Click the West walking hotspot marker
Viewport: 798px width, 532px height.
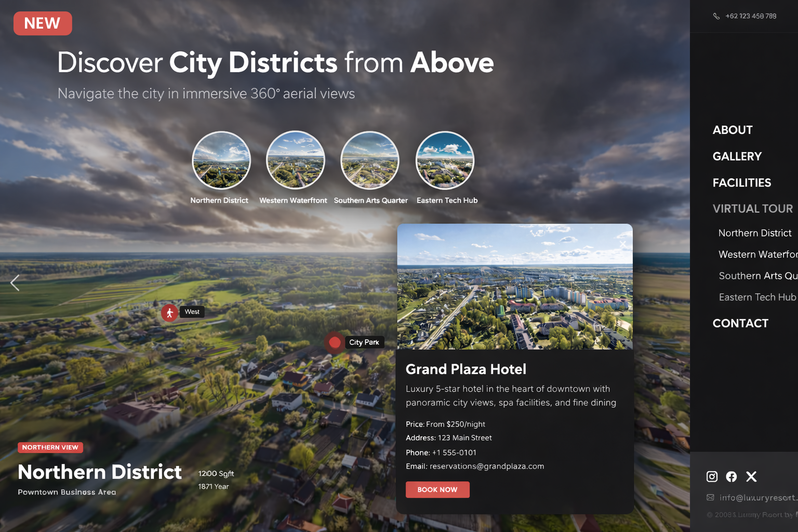point(169,313)
